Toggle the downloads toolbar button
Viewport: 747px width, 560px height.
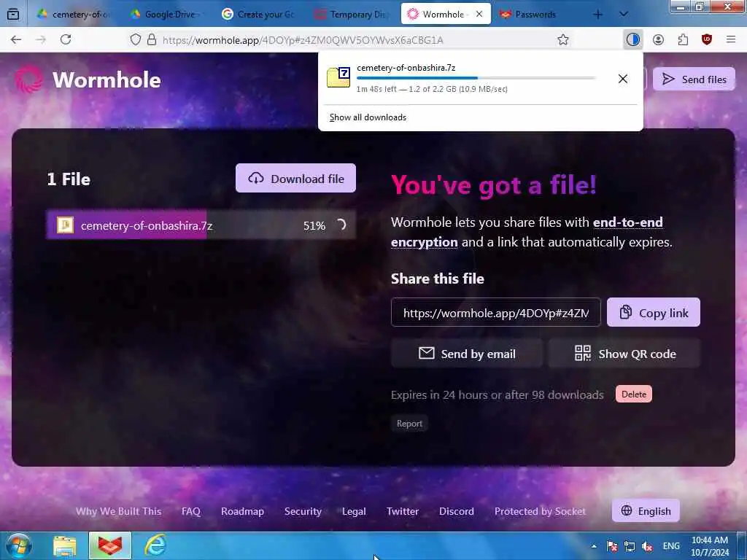coord(633,39)
